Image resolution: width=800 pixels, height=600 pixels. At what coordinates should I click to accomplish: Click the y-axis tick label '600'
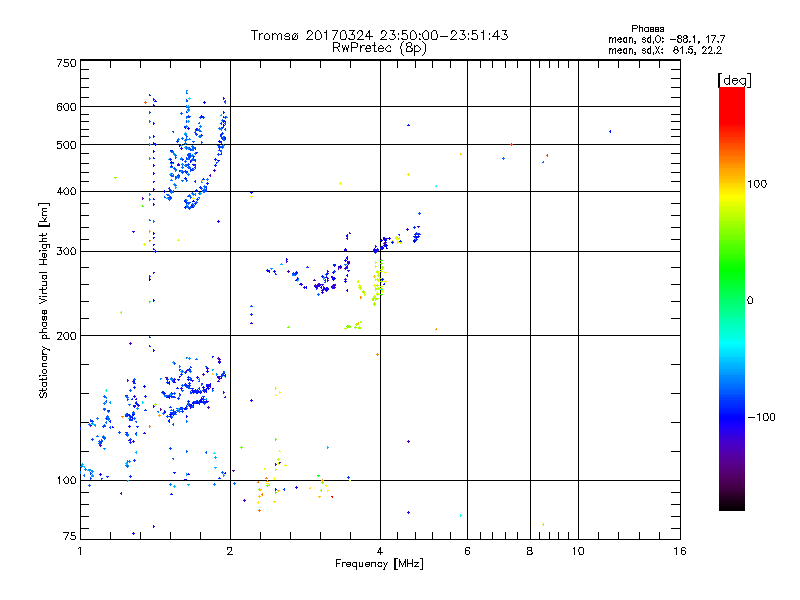pyautogui.click(x=66, y=107)
